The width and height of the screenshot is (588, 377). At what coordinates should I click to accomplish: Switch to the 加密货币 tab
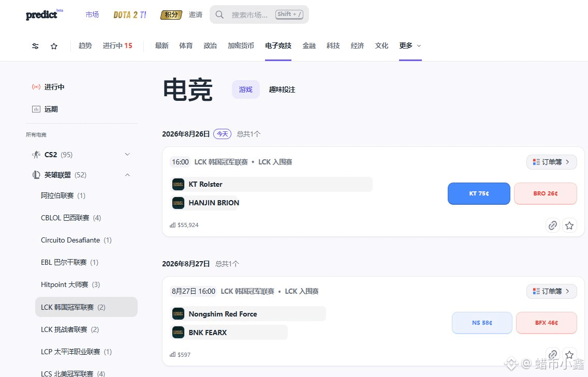(241, 46)
